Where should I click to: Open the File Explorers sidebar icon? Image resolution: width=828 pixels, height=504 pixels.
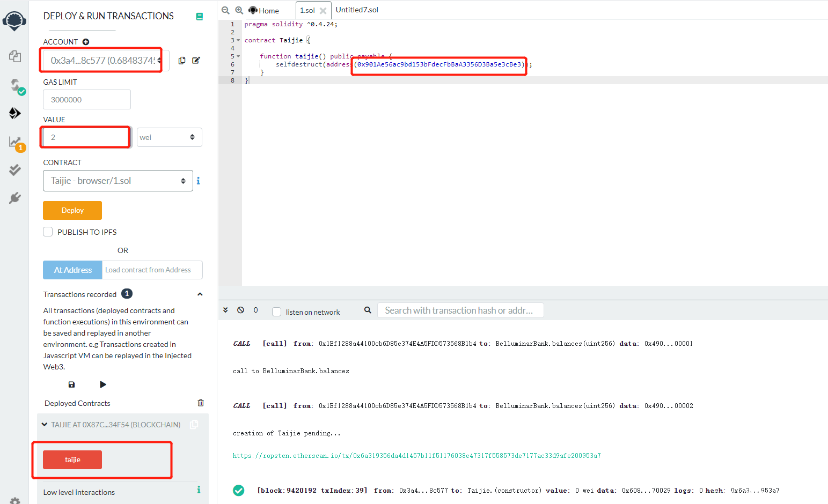click(x=14, y=56)
